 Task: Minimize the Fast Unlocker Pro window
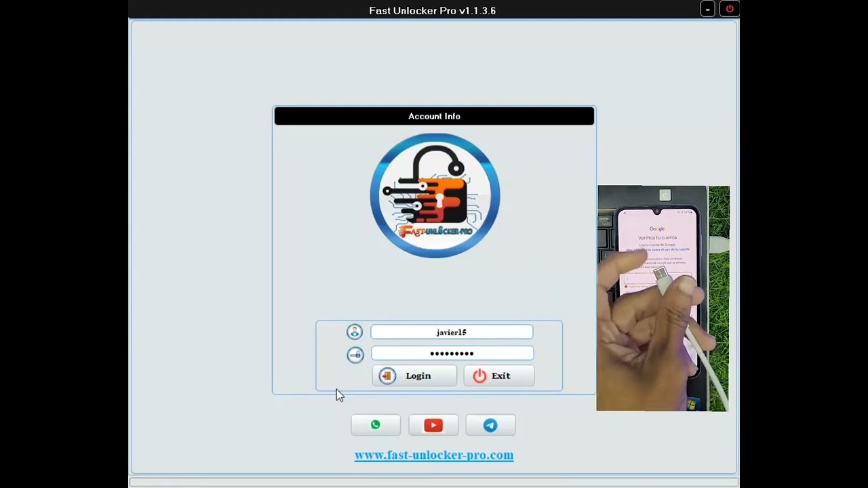coord(707,9)
